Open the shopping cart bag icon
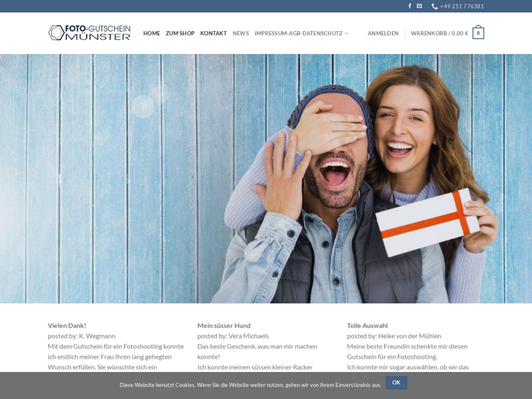The width and height of the screenshot is (532, 399). [x=478, y=33]
